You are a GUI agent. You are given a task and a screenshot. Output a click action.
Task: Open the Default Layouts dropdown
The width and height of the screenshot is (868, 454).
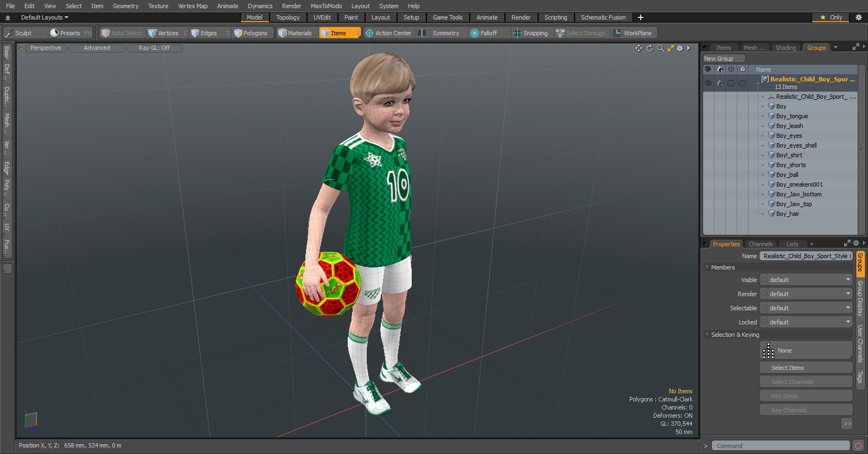click(44, 17)
